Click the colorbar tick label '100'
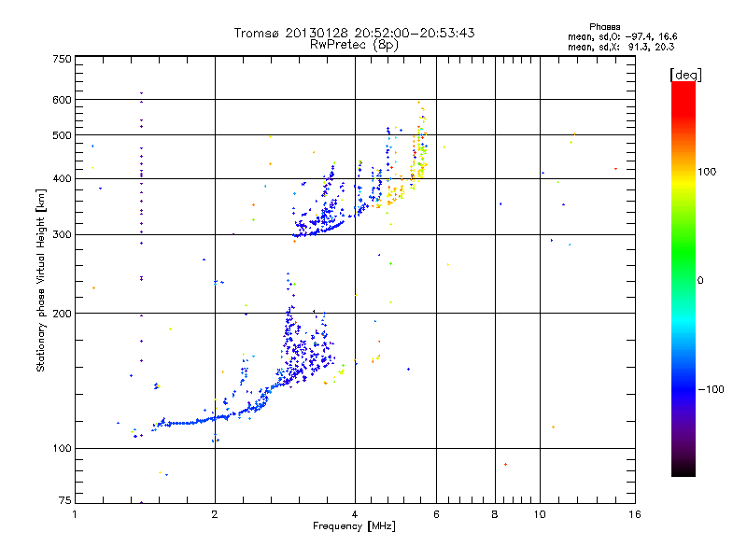The width and height of the screenshot is (747, 560). 707,172
